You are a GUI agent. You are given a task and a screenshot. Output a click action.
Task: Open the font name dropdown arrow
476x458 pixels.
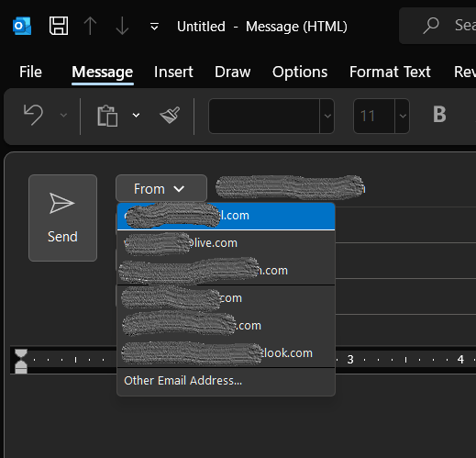(327, 116)
